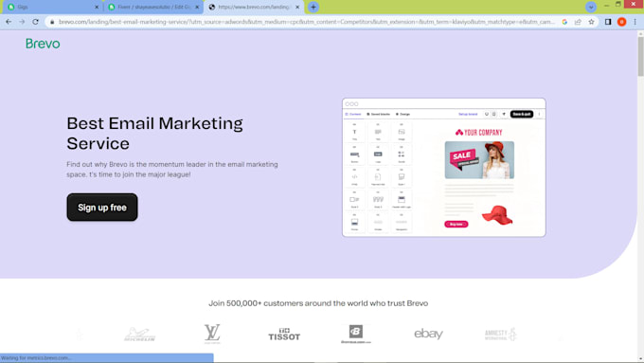Close the brevo.com landing tab

point(297,7)
